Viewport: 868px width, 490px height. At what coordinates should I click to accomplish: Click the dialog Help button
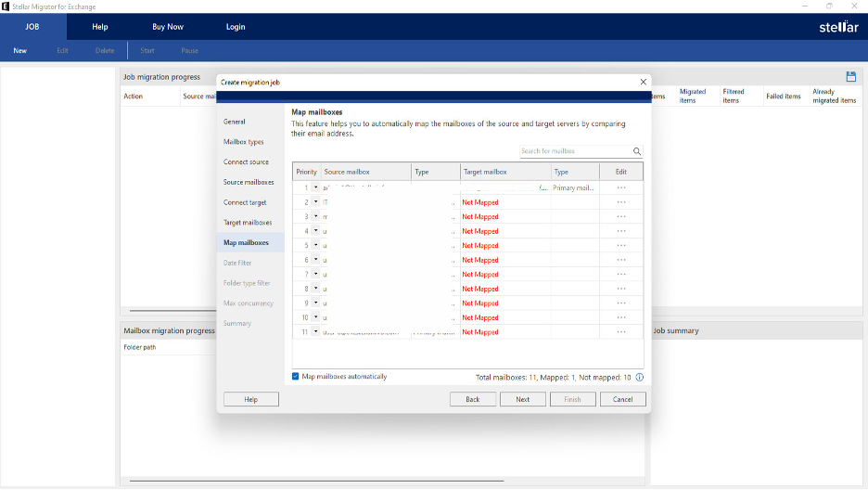pos(250,399)
